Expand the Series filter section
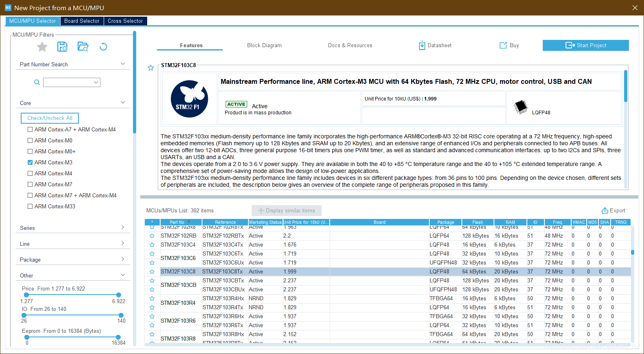This screenshot has width=644, height=354. pos(123,227)
